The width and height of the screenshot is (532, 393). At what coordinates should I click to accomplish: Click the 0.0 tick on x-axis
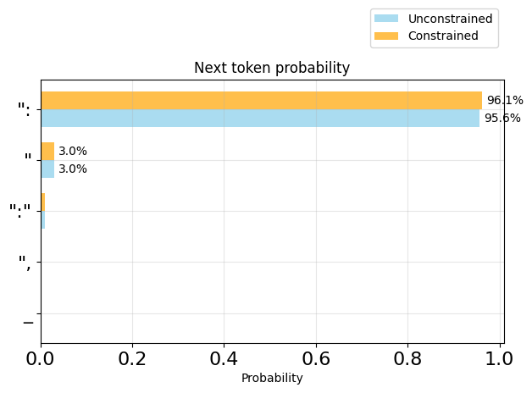coord(41,358)
